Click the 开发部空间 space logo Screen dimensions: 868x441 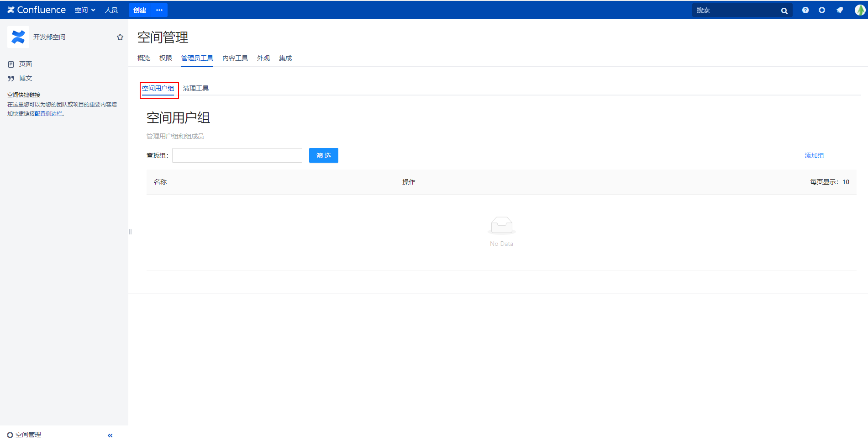(x=18, y=37)
